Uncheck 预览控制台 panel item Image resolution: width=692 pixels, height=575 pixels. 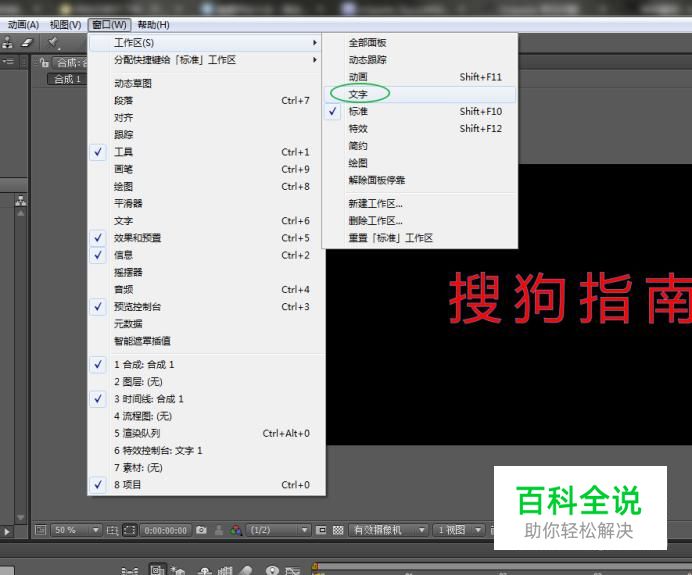click(x=207, y=307)
